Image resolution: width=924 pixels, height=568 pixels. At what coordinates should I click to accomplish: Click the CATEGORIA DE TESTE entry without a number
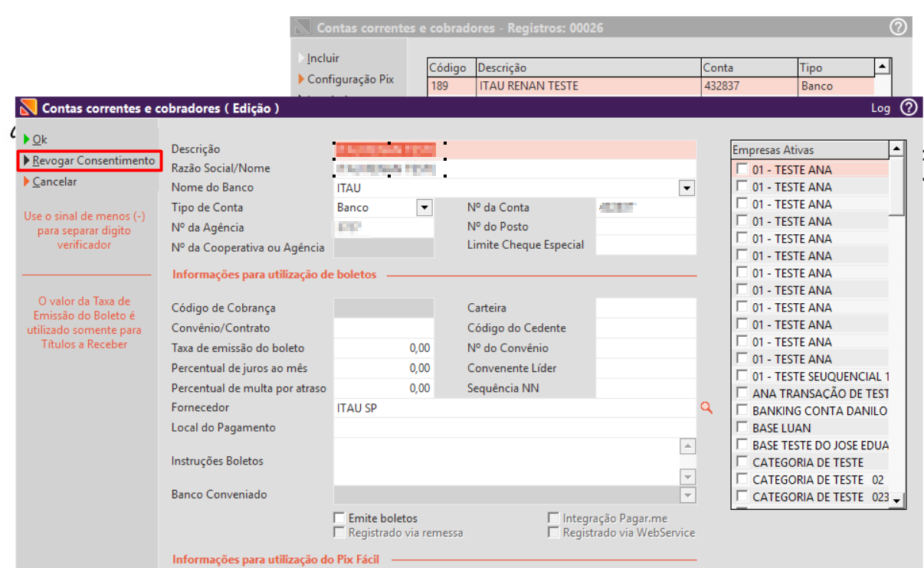click(x=808, y=462)
